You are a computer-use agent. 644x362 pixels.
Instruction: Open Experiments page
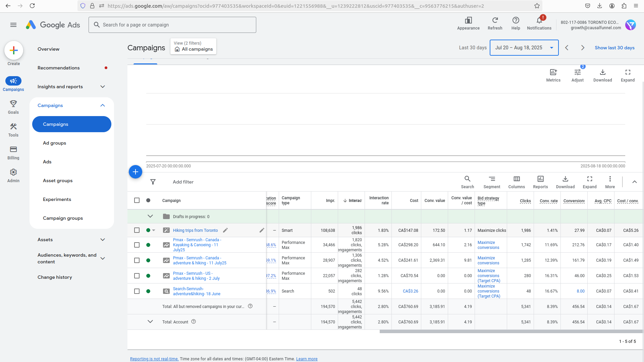click(x=57, y=199)
